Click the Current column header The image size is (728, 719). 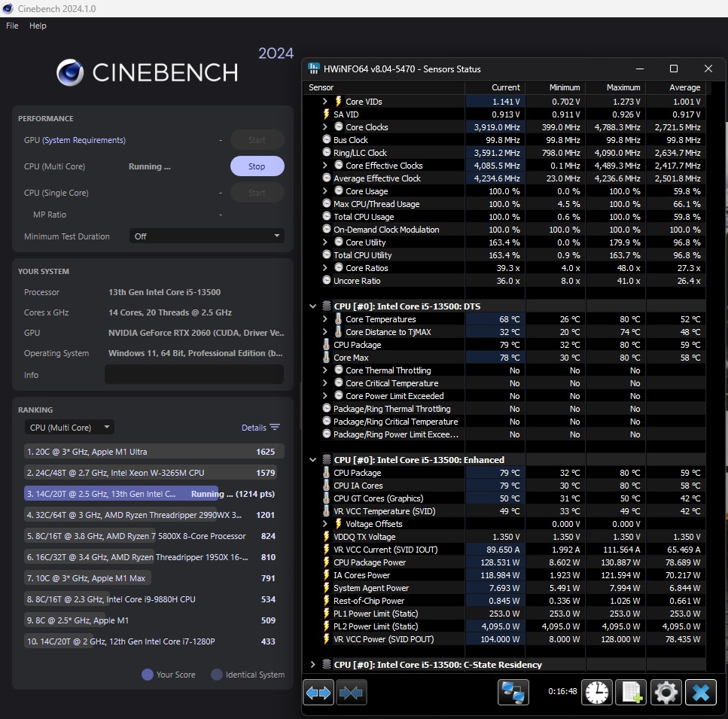click(495, 87)
